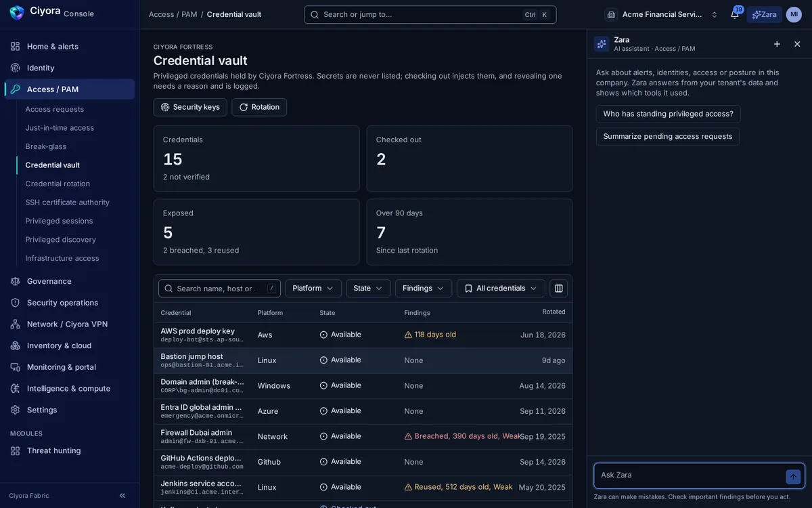
Task: Click the Network / Ciyora VPN icon
Action: tap(15, 324)
